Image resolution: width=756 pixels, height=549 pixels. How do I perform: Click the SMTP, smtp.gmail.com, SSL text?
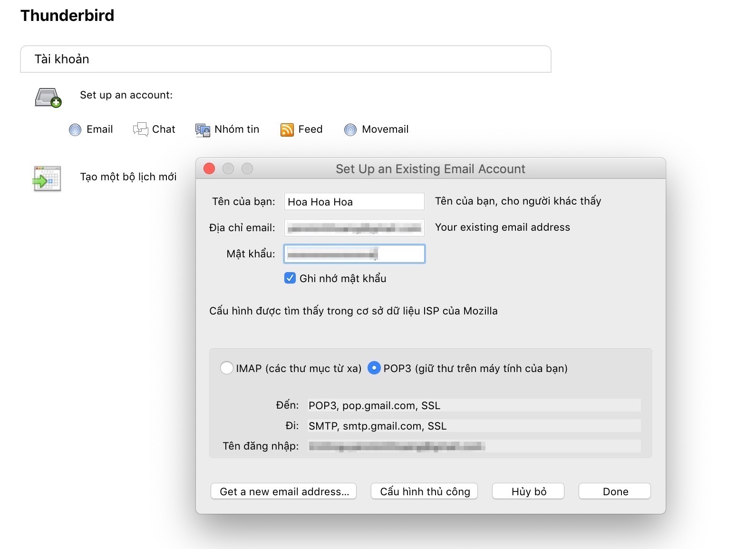tap(378, 426)
